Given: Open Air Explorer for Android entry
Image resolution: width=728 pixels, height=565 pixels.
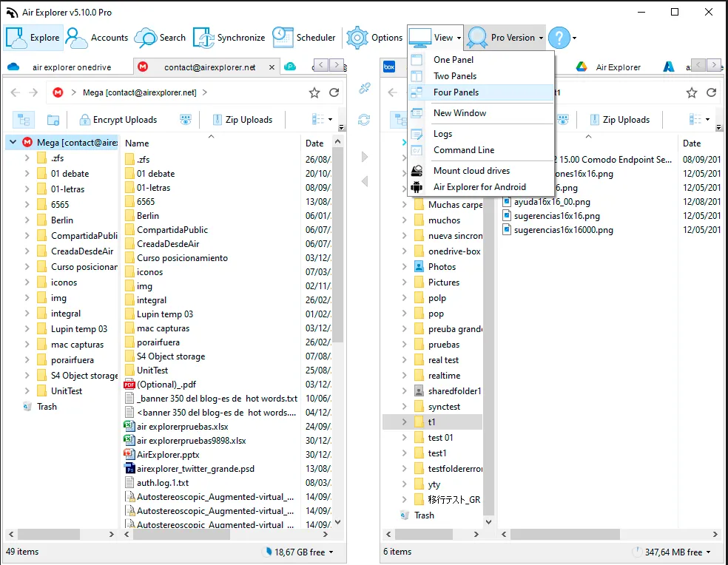Looking at the screenshot, I should coord(481,187).
